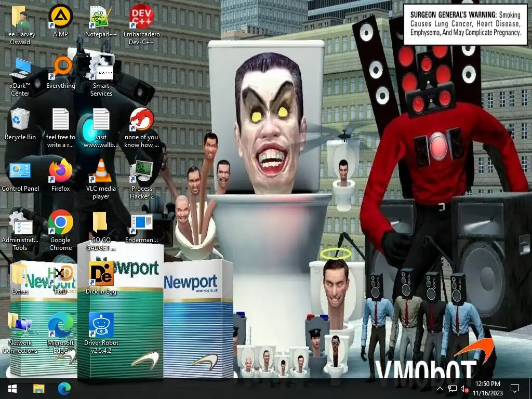The image size is (532, 399).
Task: Show hidden system tray icons
Action: tap(440, 389)
